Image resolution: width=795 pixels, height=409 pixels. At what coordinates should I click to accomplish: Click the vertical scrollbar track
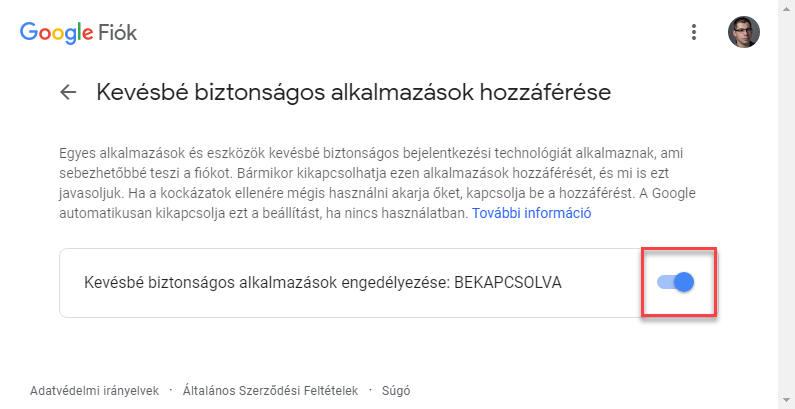pos(786,204)
